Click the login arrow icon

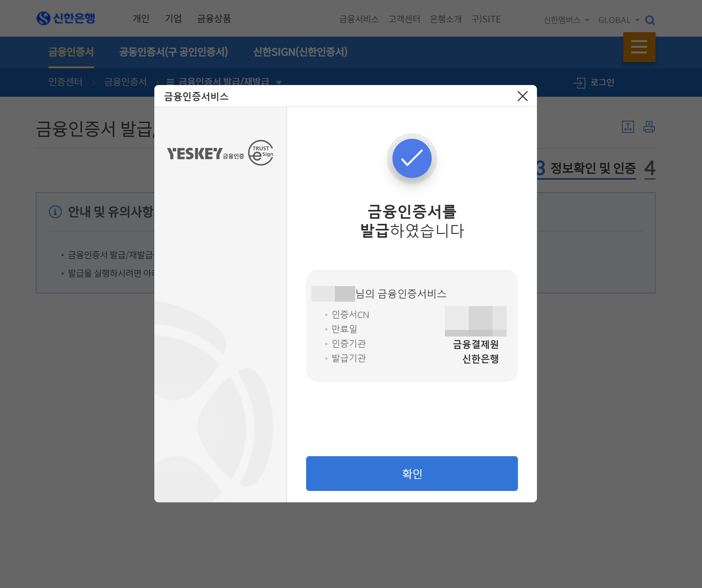[x=579, y=83]
